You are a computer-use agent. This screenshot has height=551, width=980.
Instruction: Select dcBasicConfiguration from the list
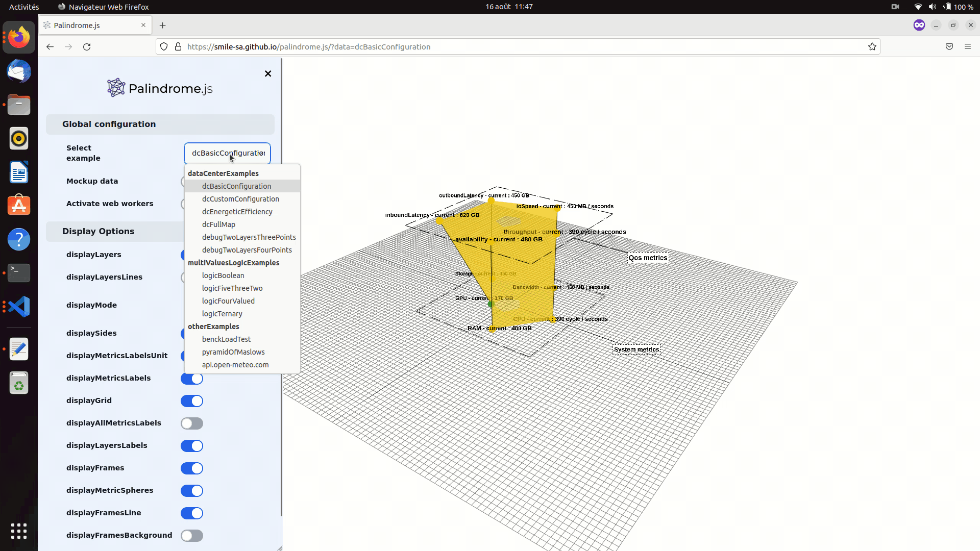[x=242, y=186]
